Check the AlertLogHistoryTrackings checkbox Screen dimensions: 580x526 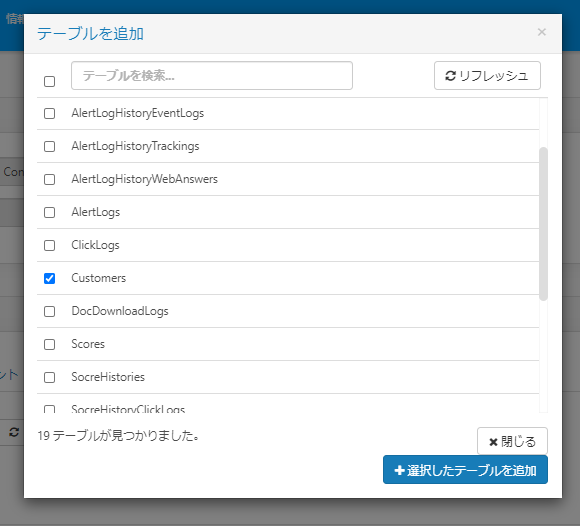pyautogui.click(x=50, y=146)
